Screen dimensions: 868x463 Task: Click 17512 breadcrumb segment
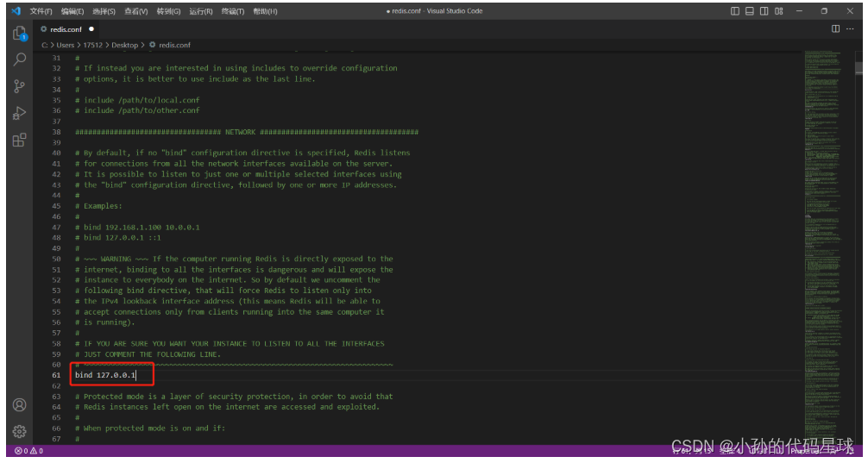[93, 45]
